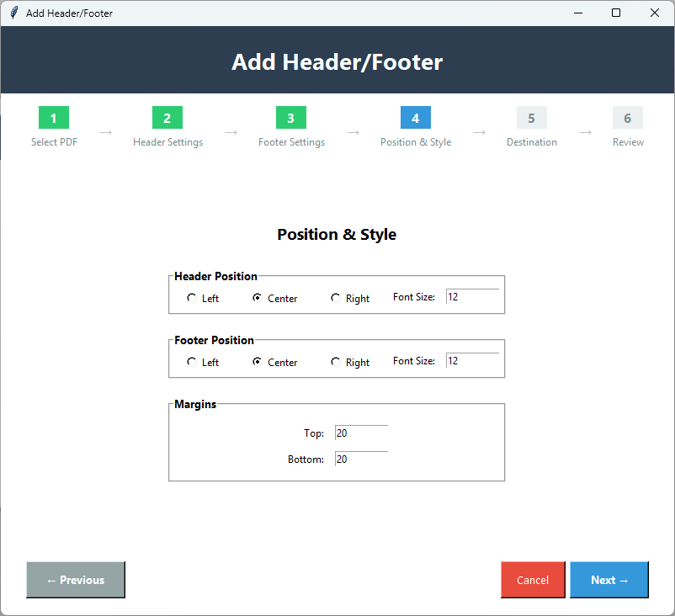Viewport: 675px width, 616px height.
Task: Click the arrow between Footer Settings and Position
Action: [x=353, y=132]
